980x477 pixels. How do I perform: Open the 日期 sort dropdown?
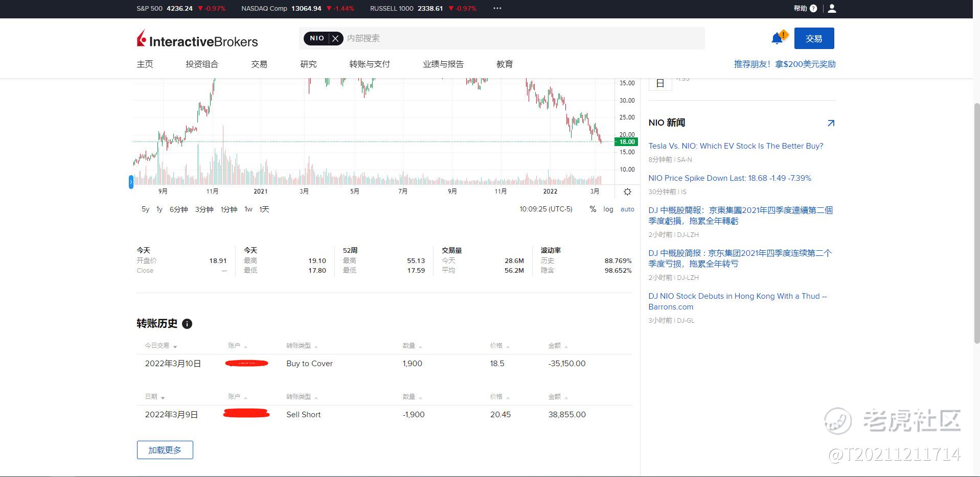click(x=155, y=397)
